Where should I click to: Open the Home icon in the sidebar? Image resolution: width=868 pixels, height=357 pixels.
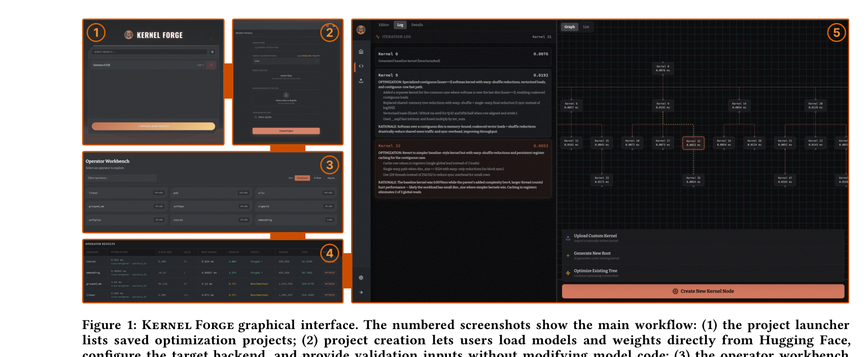tap(361, 51)
